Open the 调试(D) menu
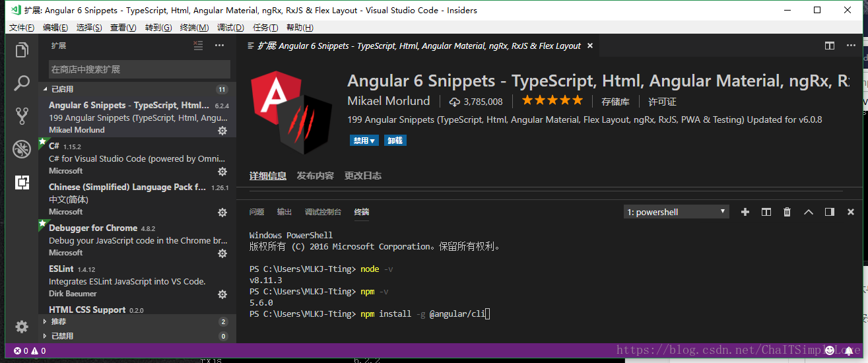Viewport: 868px width, 363px height. 230,27
